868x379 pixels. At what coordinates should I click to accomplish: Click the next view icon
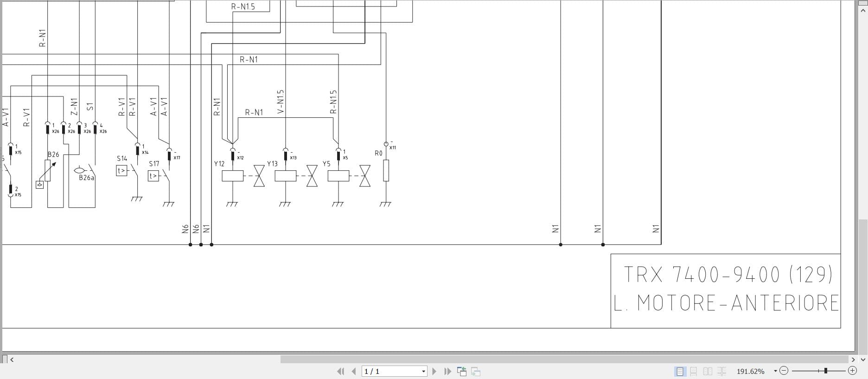(476, 371)
